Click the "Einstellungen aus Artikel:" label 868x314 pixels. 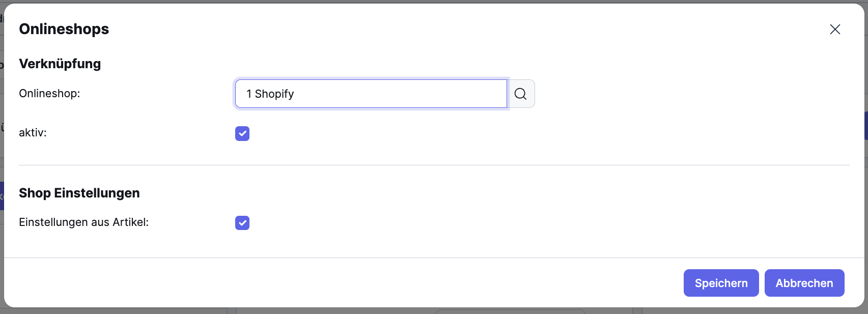click(x=83, y=222)
